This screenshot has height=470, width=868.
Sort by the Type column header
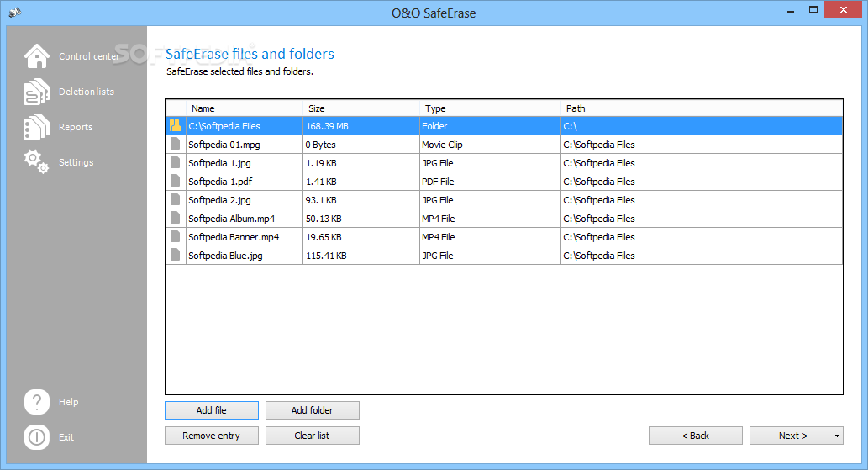click(x=490, y=108)
